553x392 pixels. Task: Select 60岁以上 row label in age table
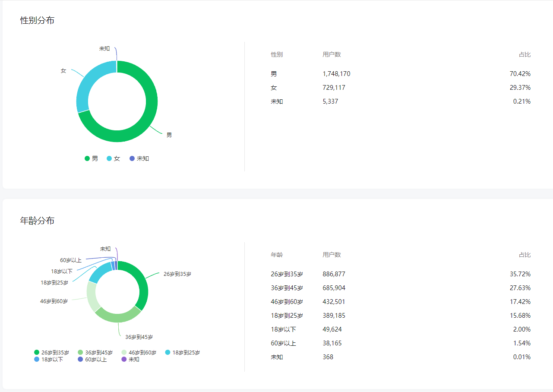283,343
